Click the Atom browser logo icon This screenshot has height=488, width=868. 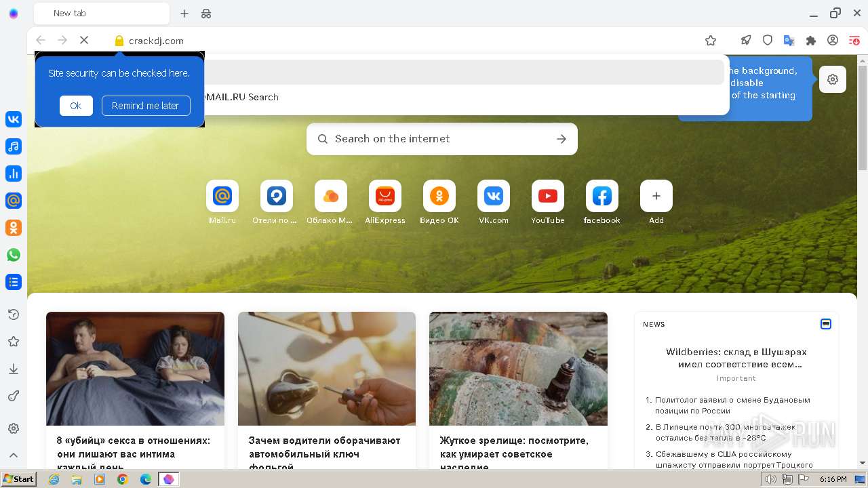(14, 14)
